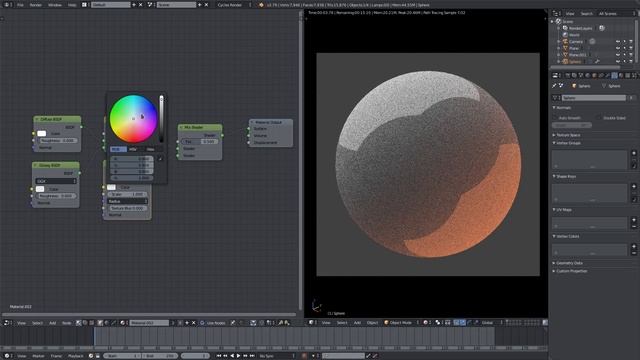Toggle visibility eye for Sphere

pyautogui.click(x=618, y=62)
